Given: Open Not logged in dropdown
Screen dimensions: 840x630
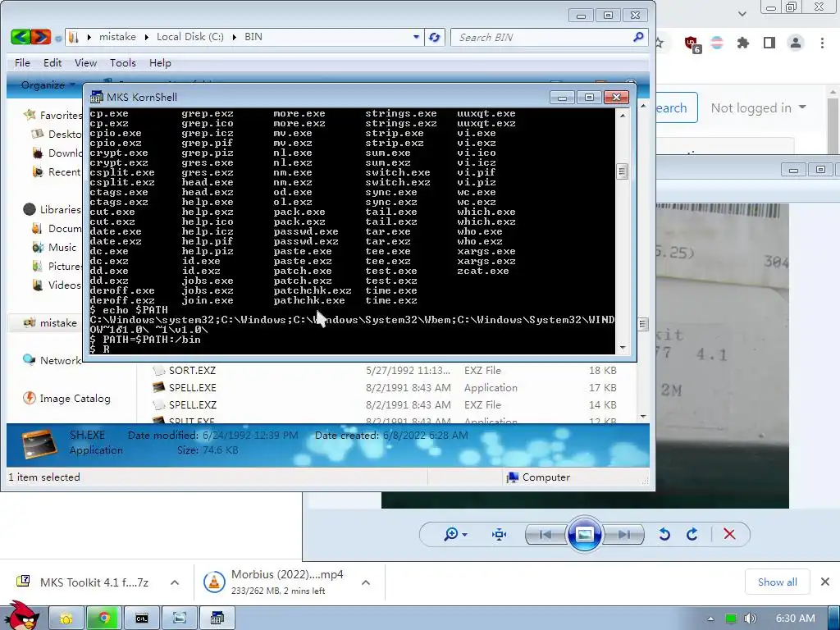Looking at the screenshot, I should point(758,107).
